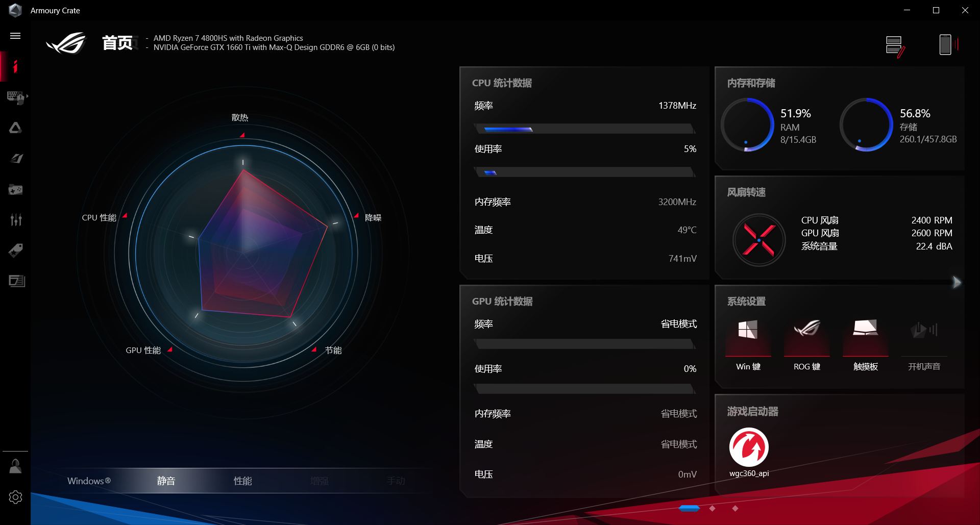
Task: Click the ROG logo in header
Action: pyautogui.click(x=66, y=43)
